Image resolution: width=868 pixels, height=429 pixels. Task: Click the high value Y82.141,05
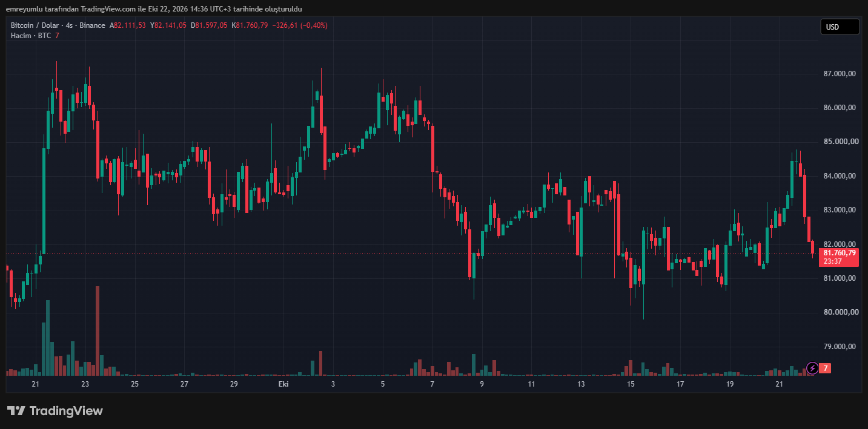click(168, 25)
